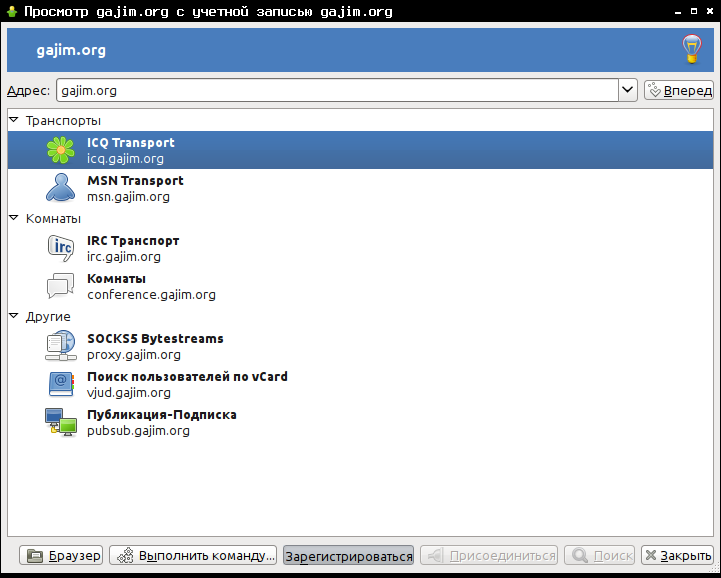Click the text irc.gajim.org
This screenshot has height=578, width=721.
tap(124, 257)
